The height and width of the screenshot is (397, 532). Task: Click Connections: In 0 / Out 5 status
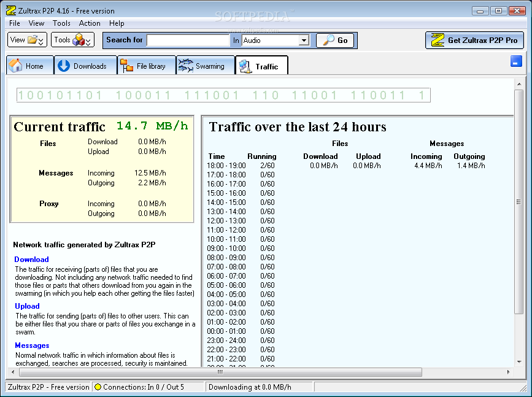click(144, 387)
